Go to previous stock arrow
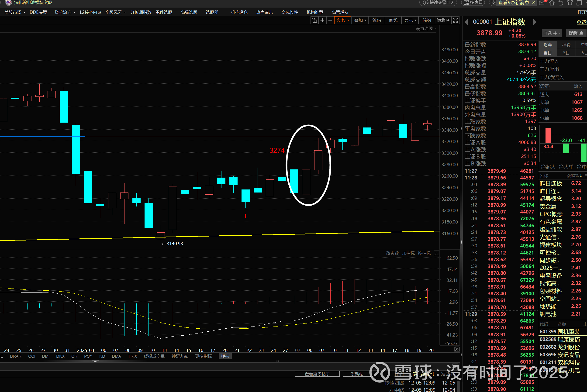The image size is (587, 392). pos(466,22)
